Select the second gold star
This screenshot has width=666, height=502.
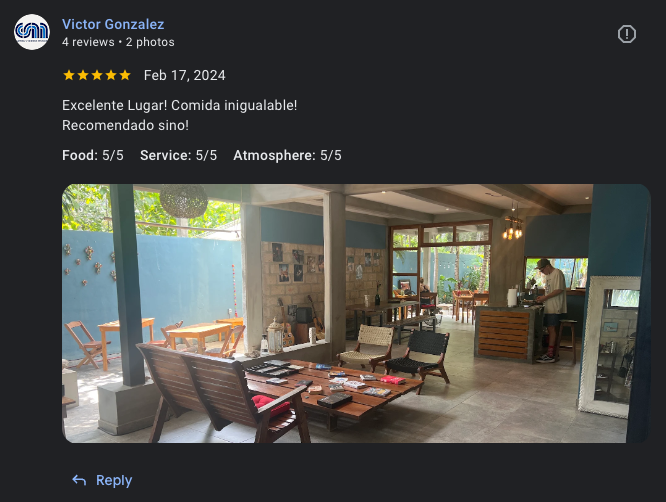(83, 75)
